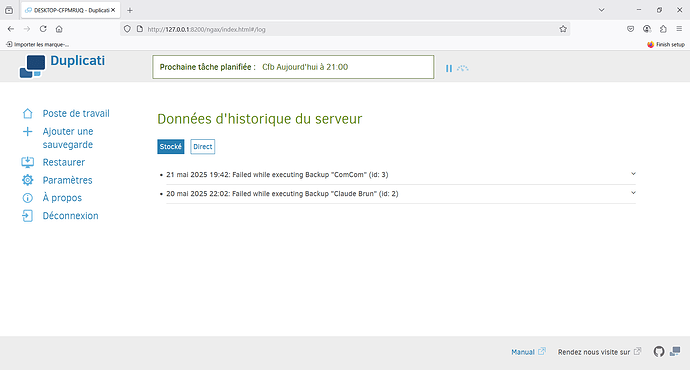Open the À propos menu item
The height and width of the screenshot is (370, 690).
62,198
